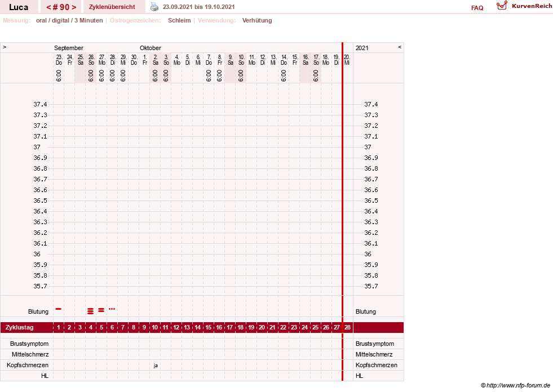Click the Zyklustag row label
Image resolution: width=553 pixels, height=392 pixels.
[19, 327]
